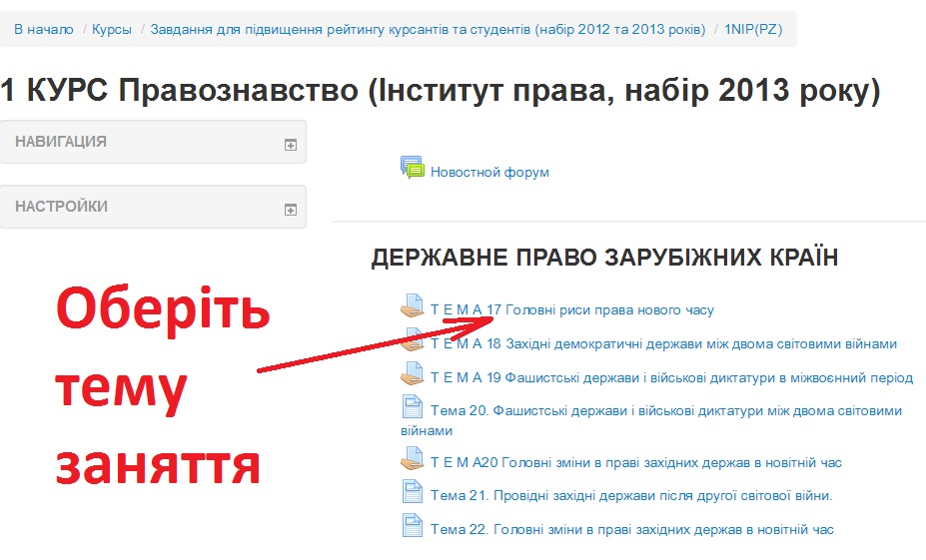Screen dimensions: 926x560
Task: Expand the НАСТРОЙКИ block with plus icon
Action: [x=291, y=210]
